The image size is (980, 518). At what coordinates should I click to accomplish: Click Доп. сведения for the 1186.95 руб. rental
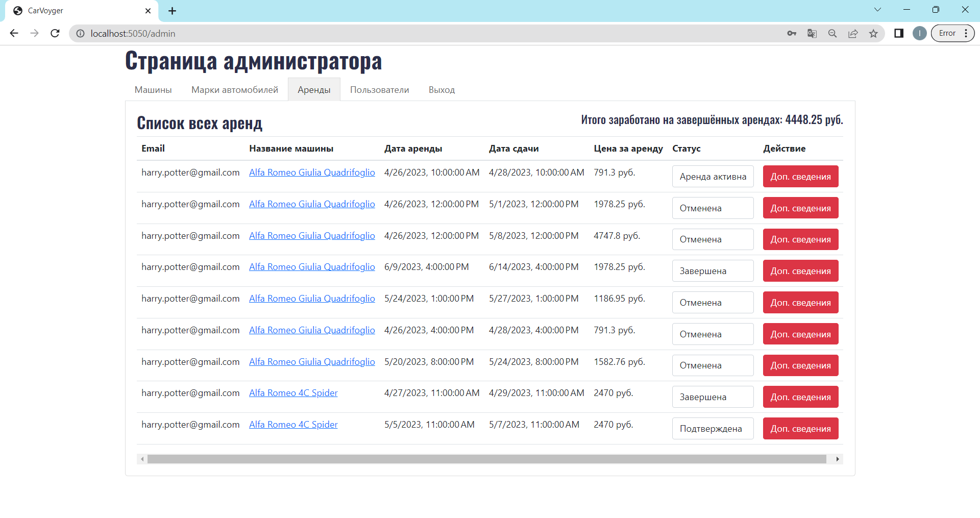(800, 303)
